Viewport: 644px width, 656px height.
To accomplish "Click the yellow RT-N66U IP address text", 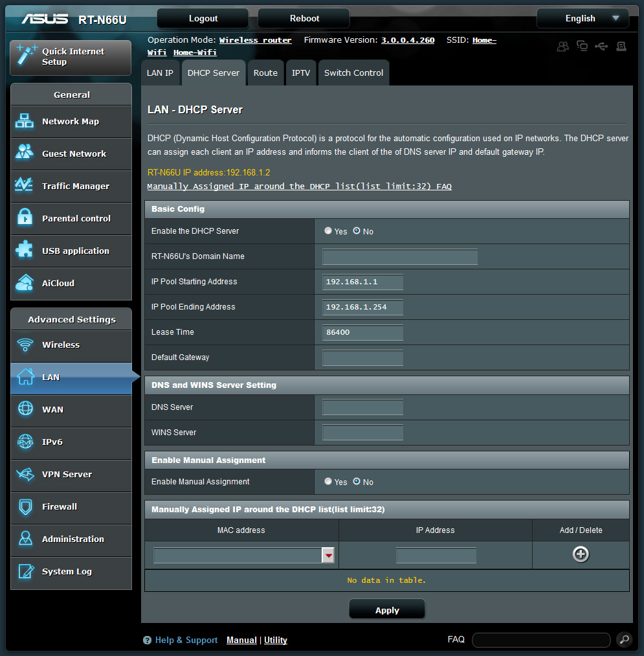I will click(x=208, y=172).
